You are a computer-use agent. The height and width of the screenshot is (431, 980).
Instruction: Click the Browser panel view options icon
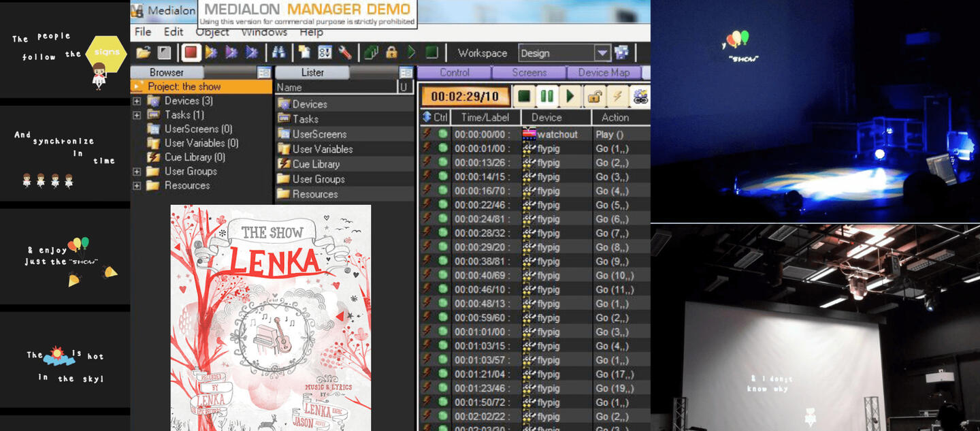(264, 73)
